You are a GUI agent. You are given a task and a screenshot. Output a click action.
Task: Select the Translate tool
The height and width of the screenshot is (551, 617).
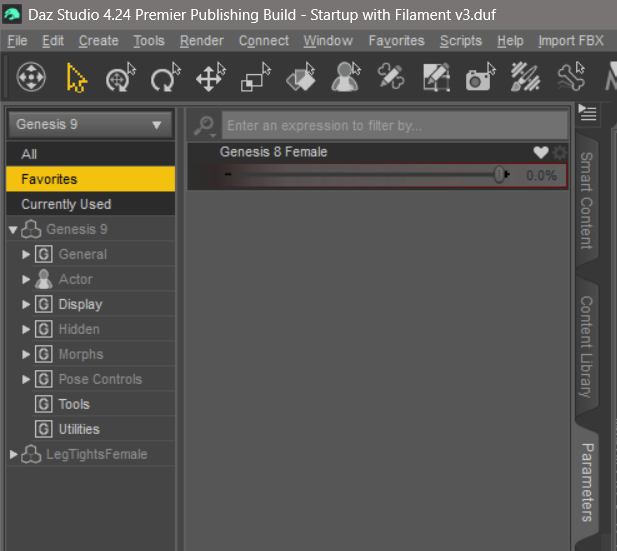[211, 77]
